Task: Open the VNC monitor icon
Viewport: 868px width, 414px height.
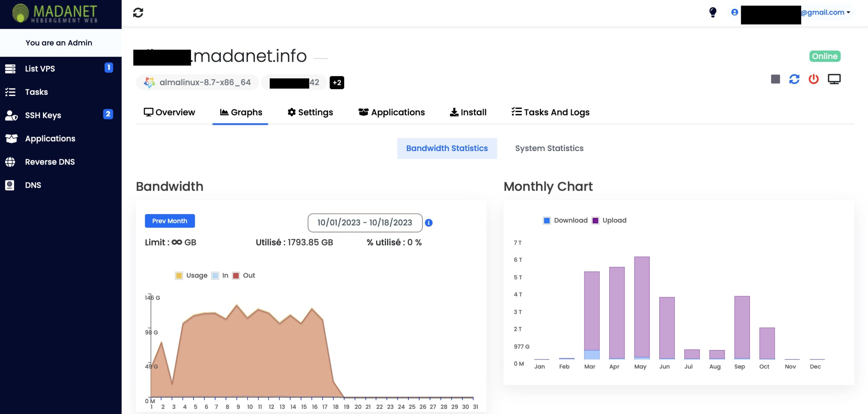Action: coord(834,79)
